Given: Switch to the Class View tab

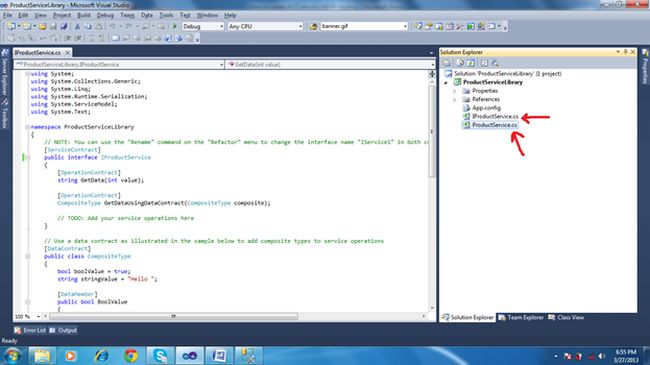Looking at the screenshot, I should click(x=566, y=317).
